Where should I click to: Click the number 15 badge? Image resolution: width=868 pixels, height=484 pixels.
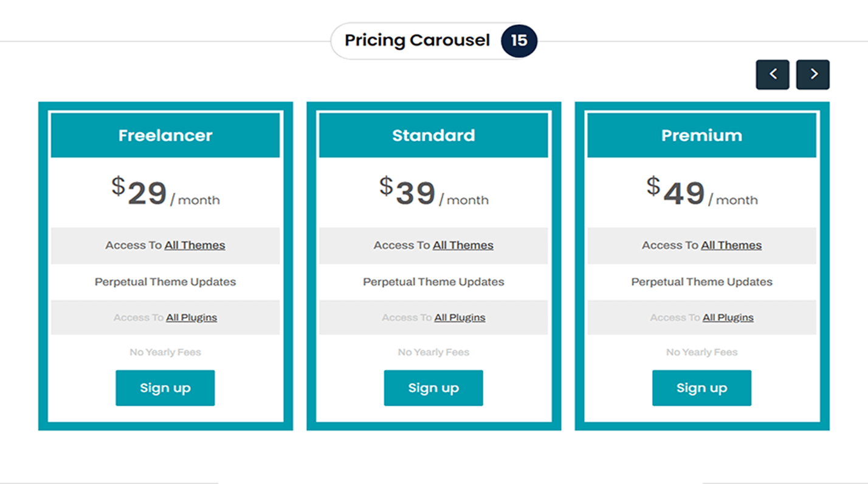pyautogui.click(x=519, y=41)
